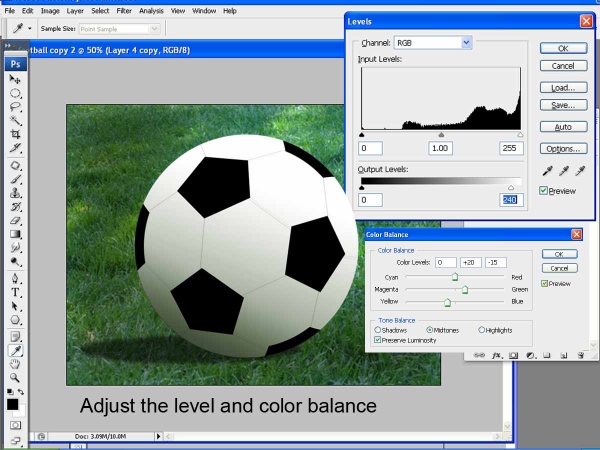The height and width of the screenshot is (450, 600).
Task: Select the Elliptical Marquee tool
Action: 15,93
